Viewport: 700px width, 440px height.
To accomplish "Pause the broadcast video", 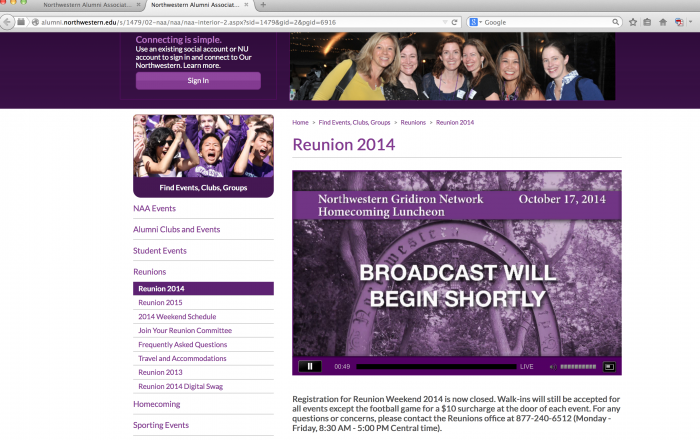I will click(310, 366).
